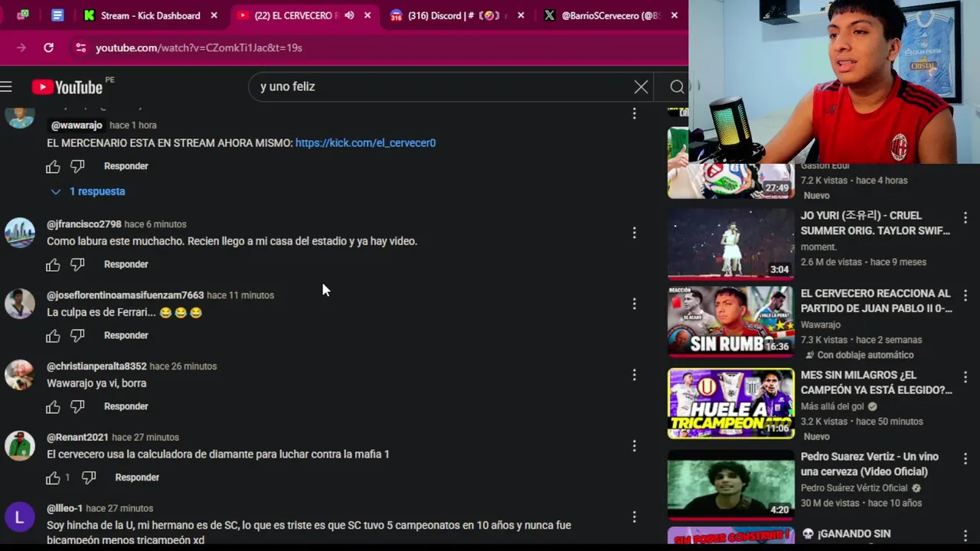Screen dimensions: 980x551
Task: Open more options for 'EL CERVECERO REACCIONA' video
Action: tap(965, 295)
